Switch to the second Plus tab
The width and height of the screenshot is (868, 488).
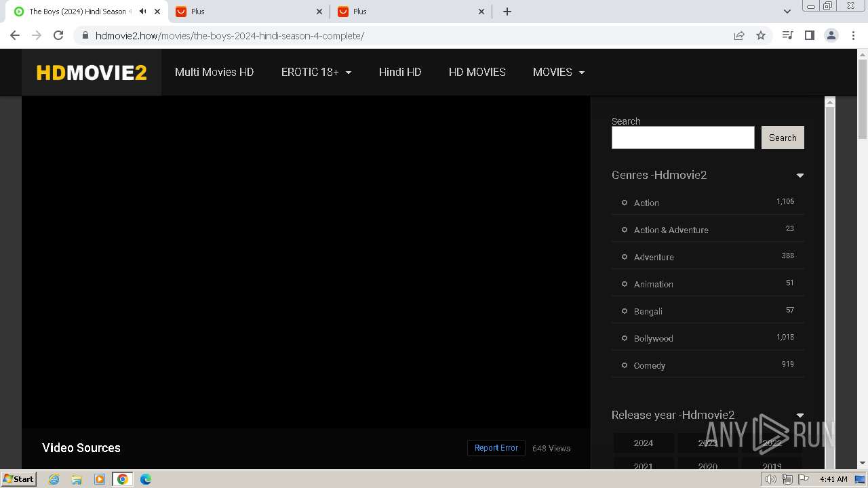coord(411,12)
